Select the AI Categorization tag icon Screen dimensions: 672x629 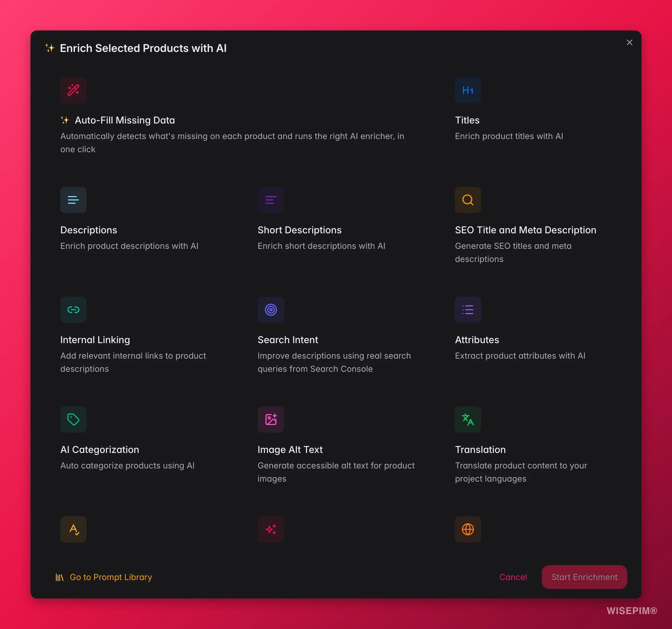coord(73,420)
